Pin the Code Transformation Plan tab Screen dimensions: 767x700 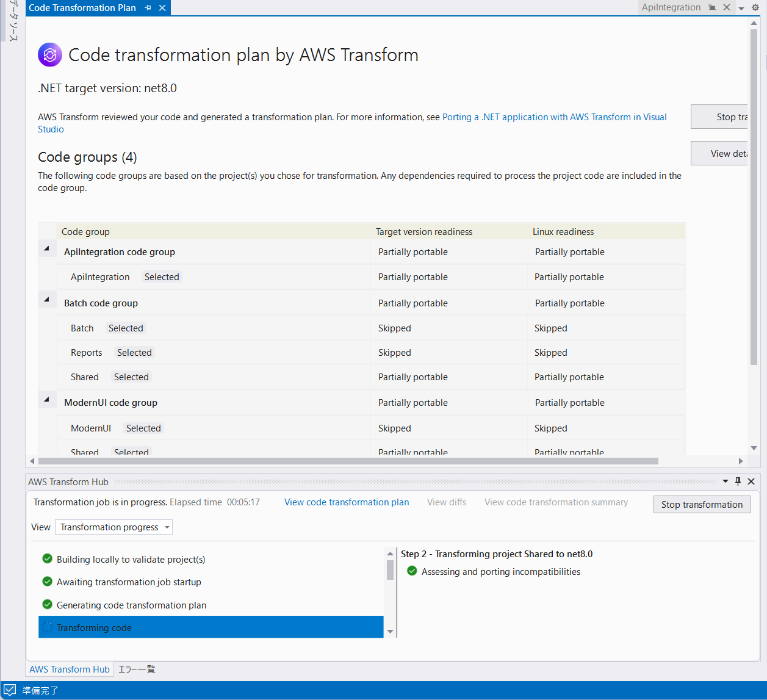148,8
